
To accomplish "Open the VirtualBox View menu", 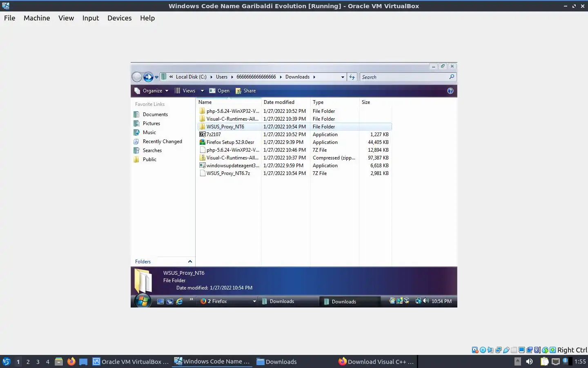I will [66, 18].
